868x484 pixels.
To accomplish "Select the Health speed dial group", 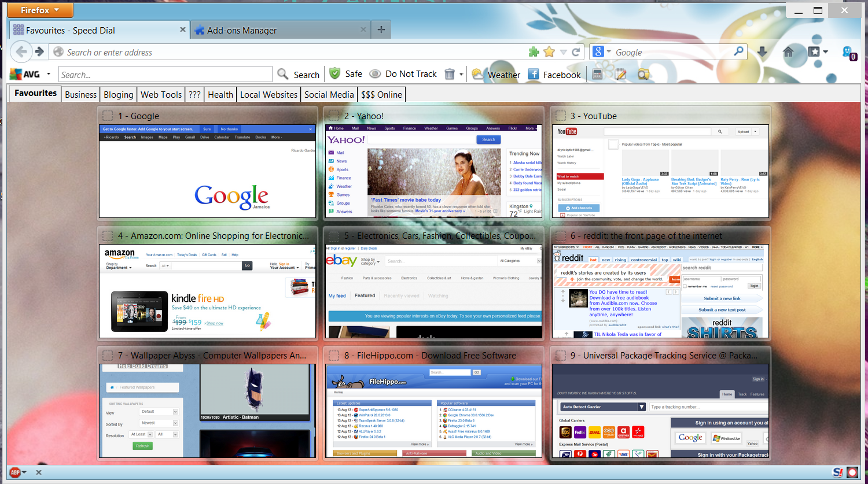I will point(220,94).
